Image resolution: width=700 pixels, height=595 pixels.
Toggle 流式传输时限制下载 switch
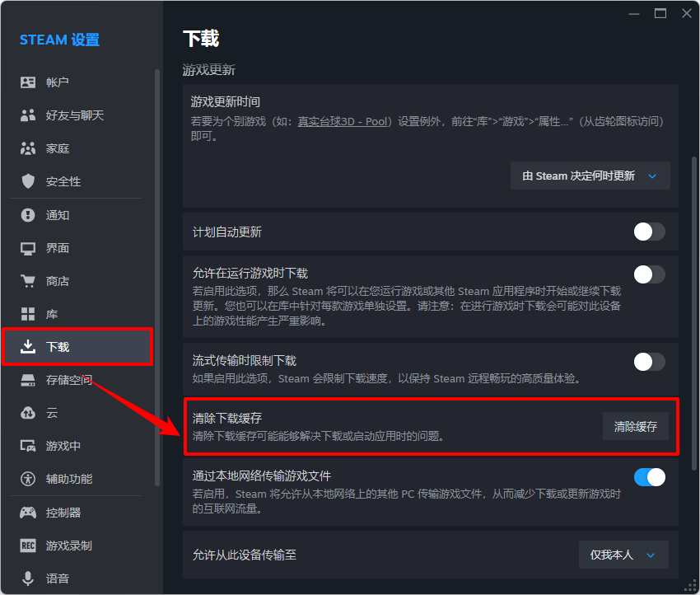click(649, 362)
